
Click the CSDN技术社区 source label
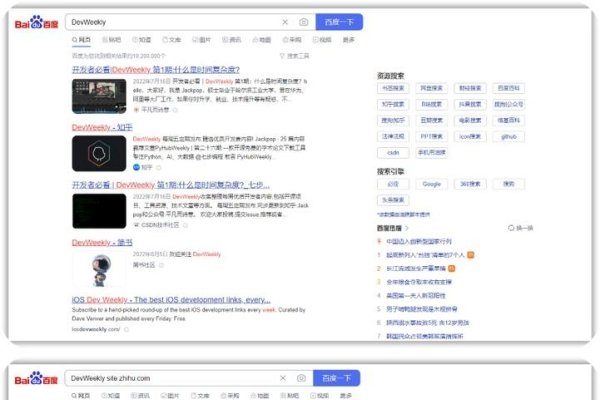[x=160, y=225]
